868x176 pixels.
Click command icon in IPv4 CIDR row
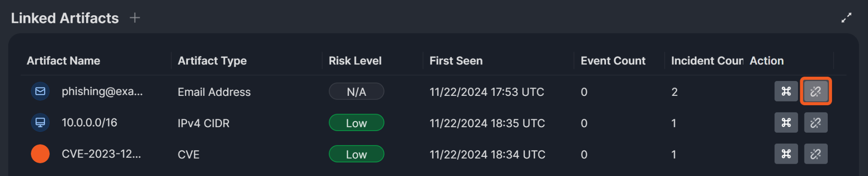[786, 123]
